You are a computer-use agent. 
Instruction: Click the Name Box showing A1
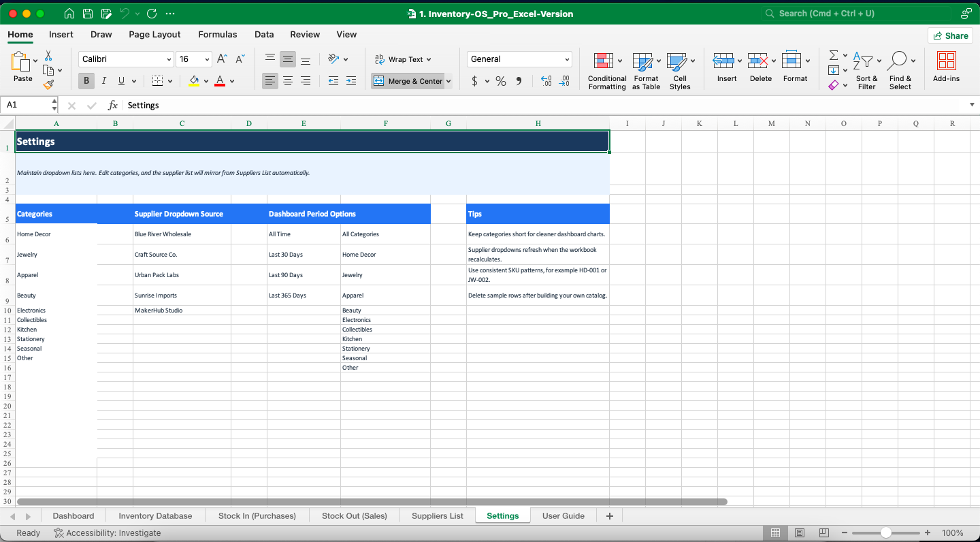(x=25, y=105)
